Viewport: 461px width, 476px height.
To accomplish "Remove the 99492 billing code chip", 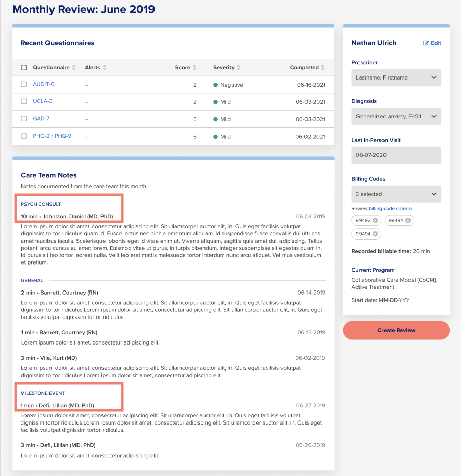I will [375, 220].
